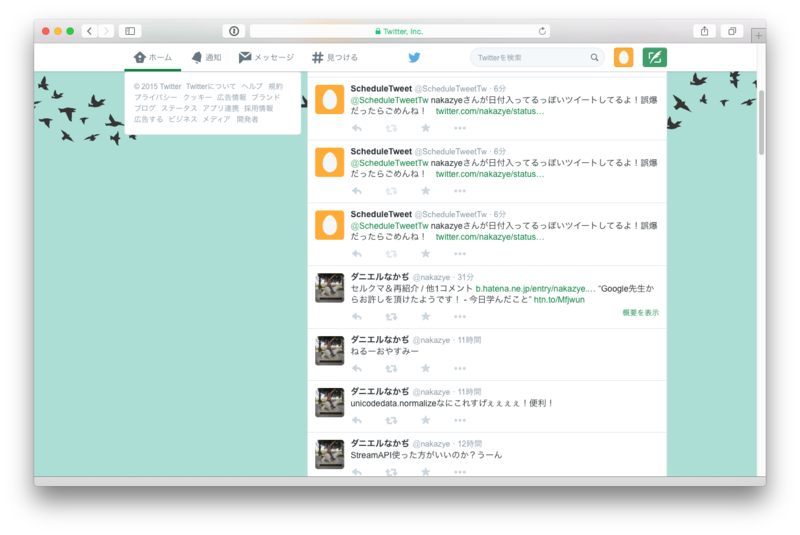
Task: Open the ヘルプ footer link
Action: coord(252,86)
